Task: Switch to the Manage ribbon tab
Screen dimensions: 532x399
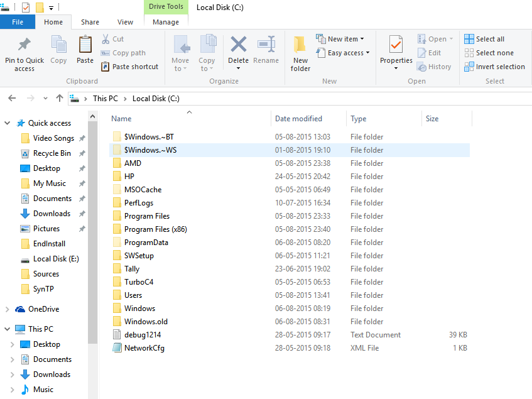Action: point(166,22)
